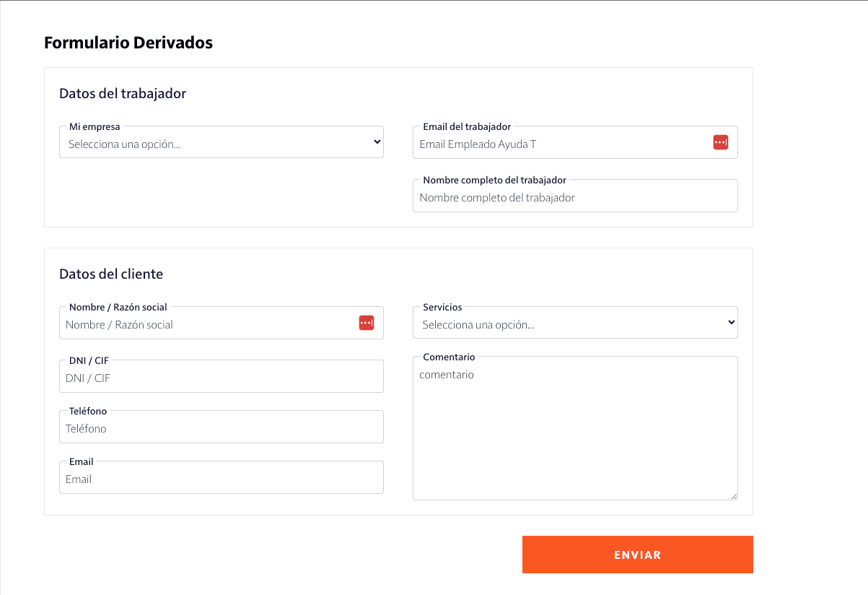
Task: Click the Email field under Datos del cliente
Action: [x=221, y=477]
